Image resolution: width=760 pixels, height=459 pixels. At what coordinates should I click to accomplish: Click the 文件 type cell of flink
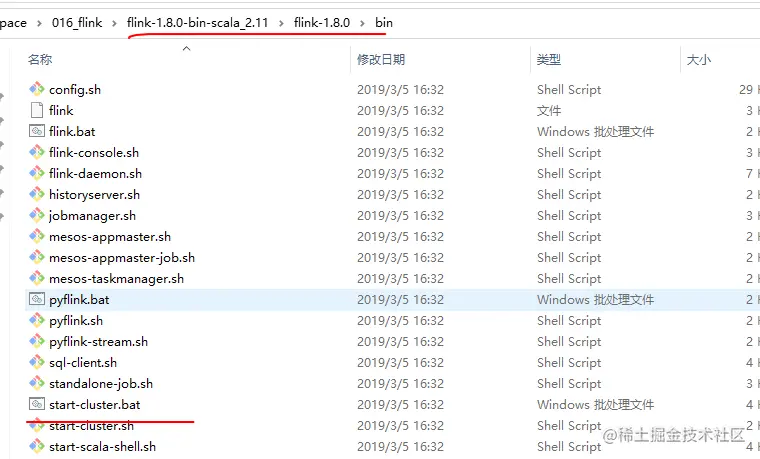tap(549, 111)
